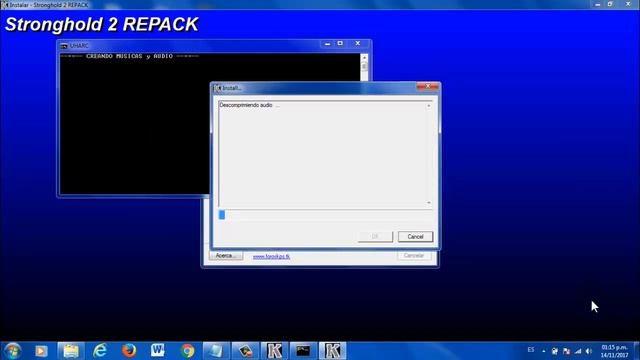Restore down the main installer window
The image size is (640, 360).
tap(610, 4)
